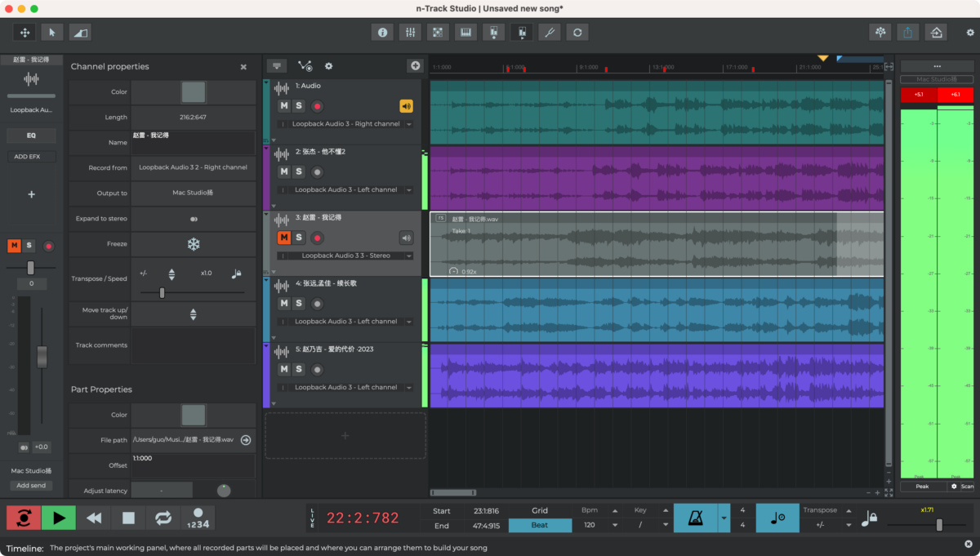Click the Scan button under meters
This screenshot has height=556, width=980.
tap(960, 487)
